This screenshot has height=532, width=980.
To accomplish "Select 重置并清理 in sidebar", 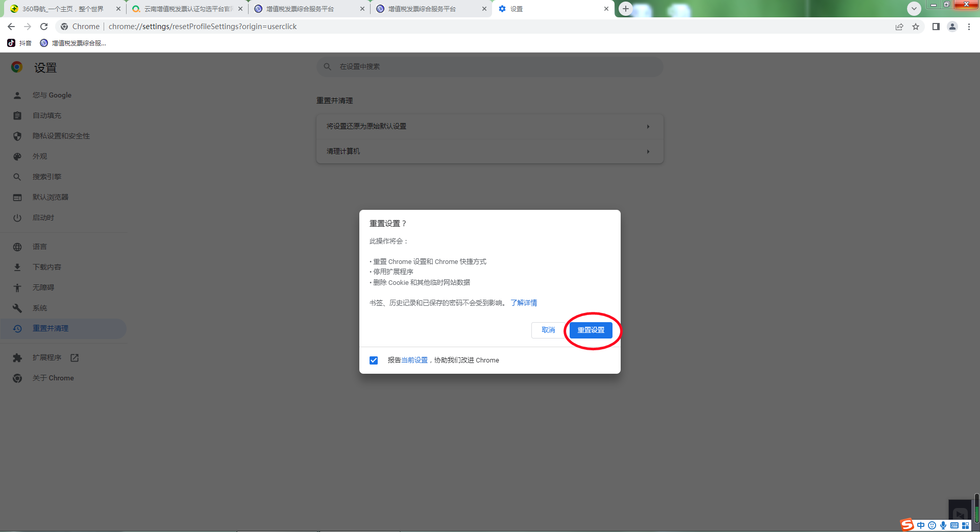I will click(x=63, y=328).
